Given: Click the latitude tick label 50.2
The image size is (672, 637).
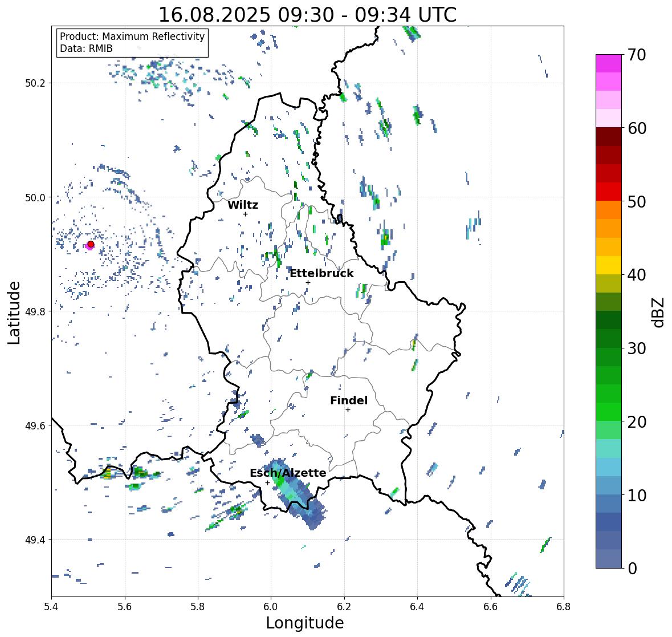Looking at the screenshot, I should [35, 83].
